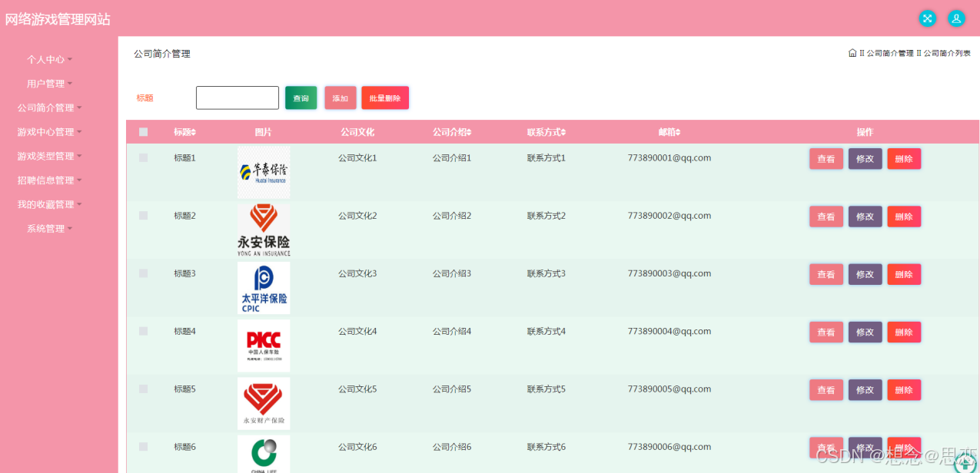
Task: Sort by 标题 column arrows
Action: coord(194,133)
